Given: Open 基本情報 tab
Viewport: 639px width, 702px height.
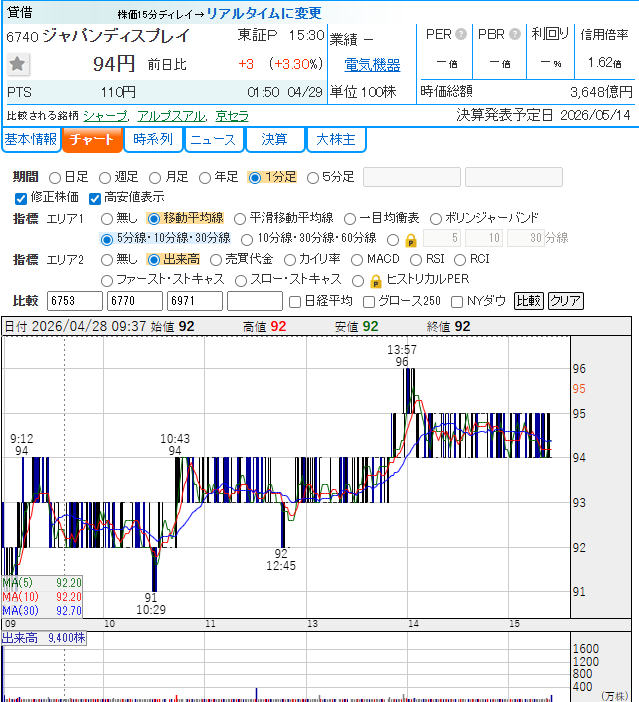Looking at the screenshot, I should coord(31,140).
